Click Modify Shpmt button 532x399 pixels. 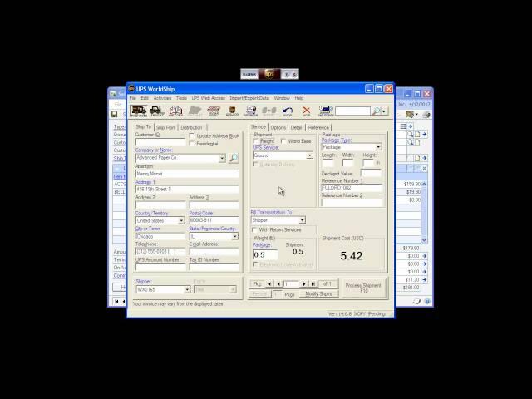(x=318, y=293)
